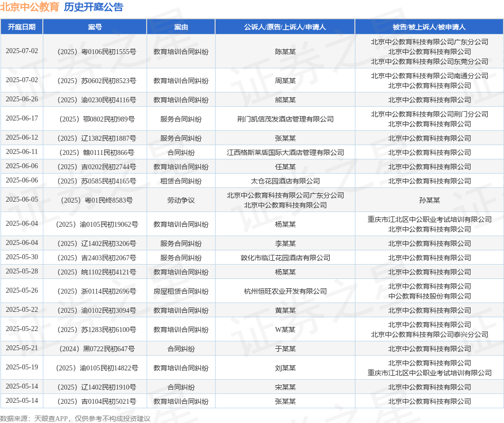Click the 公诉人/原告/上诉人/申请人 column header
The height and width of the screenshot is (423, 504).
pos(285,27)
